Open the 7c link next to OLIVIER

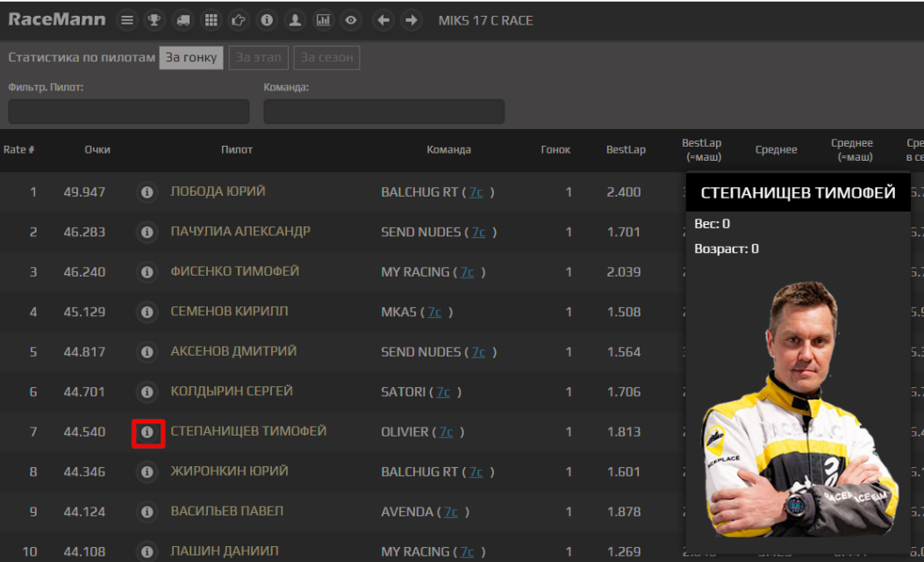pos(446,432)
